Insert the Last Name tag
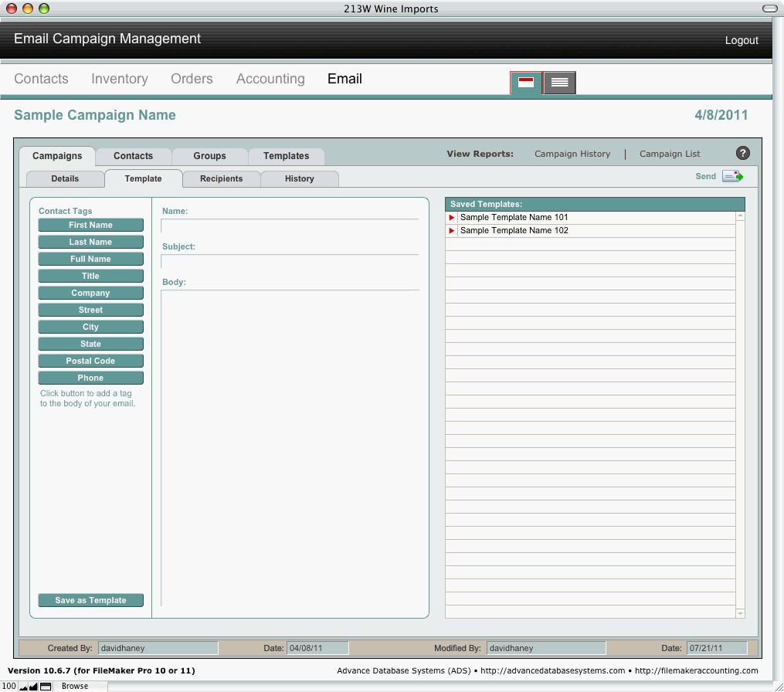Screen dimensions: 784x692 (x=90, y=242)
